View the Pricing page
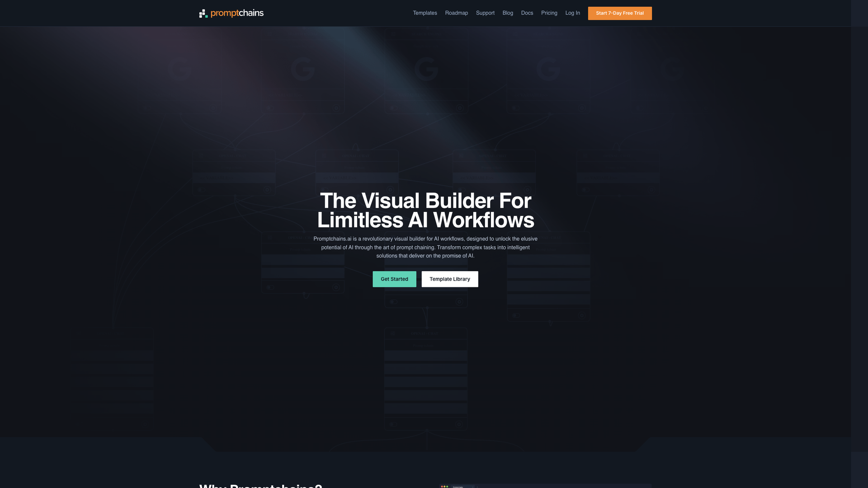This screenshot has height=488, width=868. pyautogui.click(x=549, y=13)
